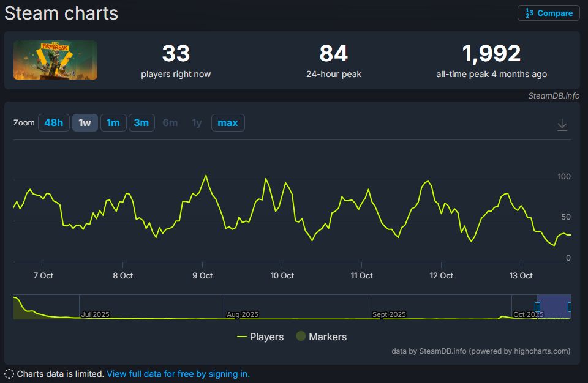Click the SteamDB.info credit text
Screen dimensions: 588x383
coord(554,95)
